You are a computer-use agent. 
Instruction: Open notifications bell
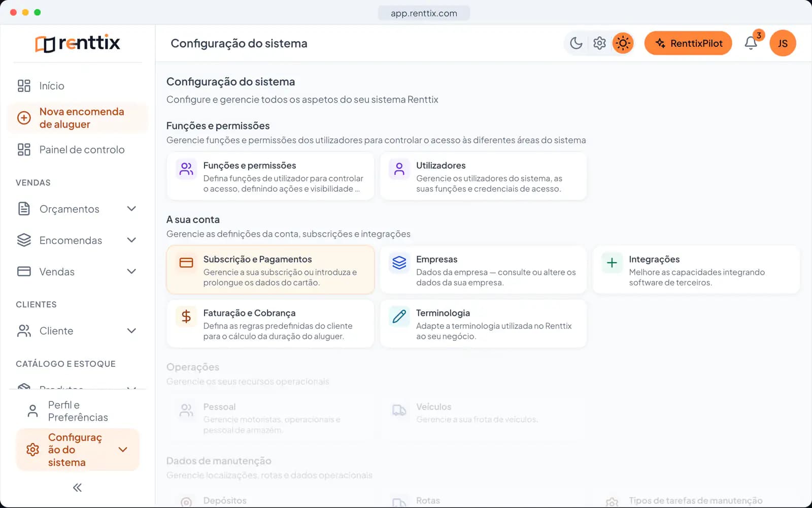(751, 43)
